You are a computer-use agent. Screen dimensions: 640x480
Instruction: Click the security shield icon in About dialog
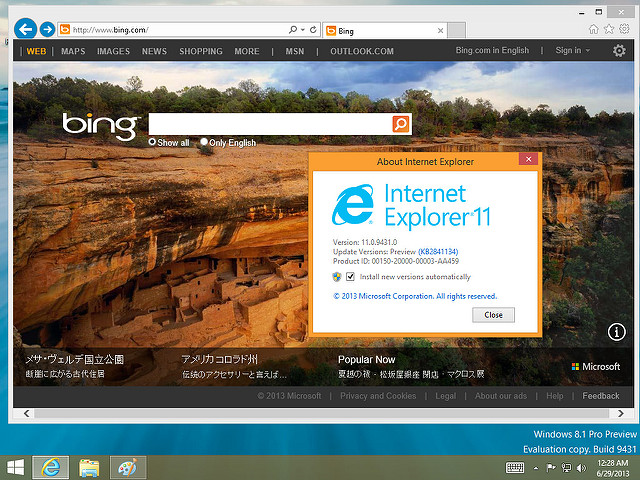click(337, 277)
